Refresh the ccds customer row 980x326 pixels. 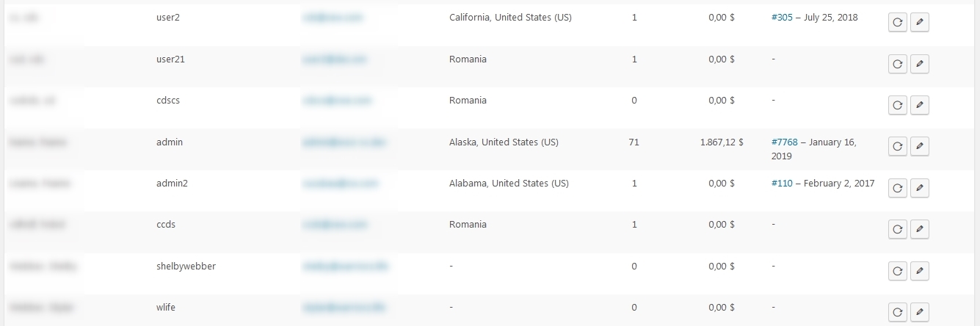pyautogui.click(x=897, y=229)
